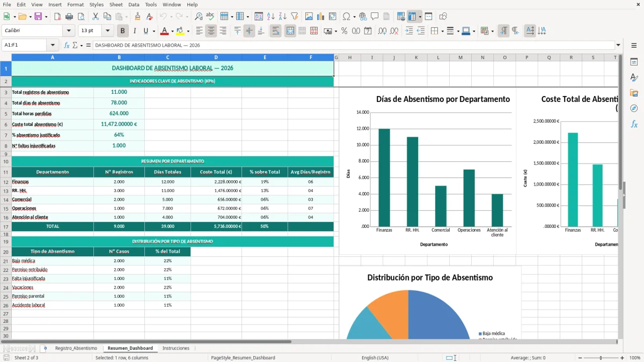The height and width of the screenshot is (362, 644).
Task: Click the Sum (Σ) icon in formula bar
Action: tap(75, 45)
